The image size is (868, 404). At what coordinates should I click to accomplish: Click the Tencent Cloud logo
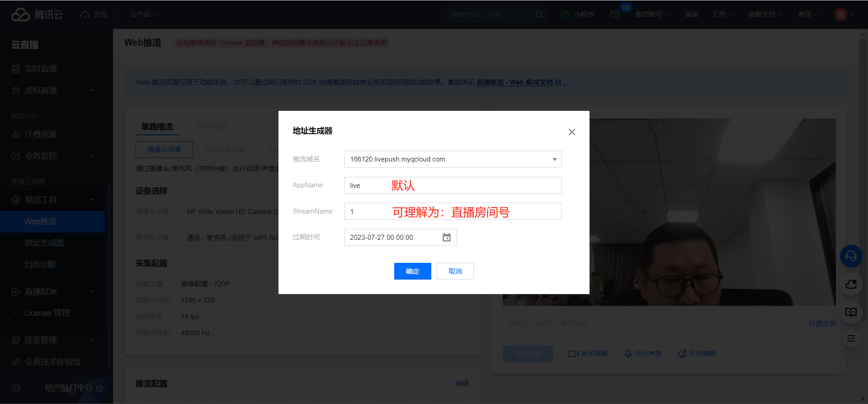click(x=37, y=14)
